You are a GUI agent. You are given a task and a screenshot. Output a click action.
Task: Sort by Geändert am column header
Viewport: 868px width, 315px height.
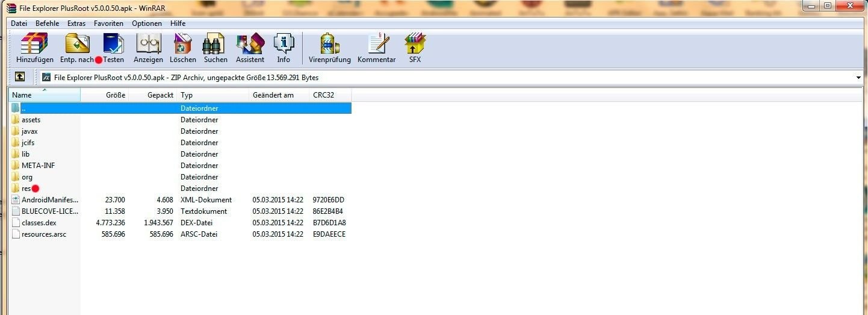(x=279, y=95)
